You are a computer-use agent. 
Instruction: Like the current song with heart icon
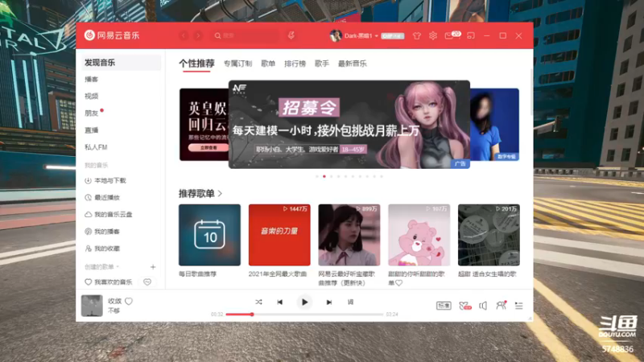(x=129, y=301)
